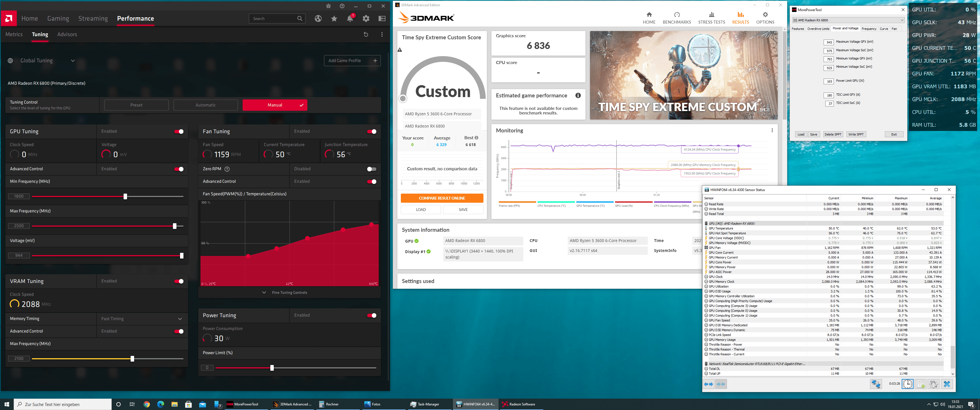The image size is (980, 410).
Task: Open the Monitoring three-dot menu
Action: [x=772, y=130]
